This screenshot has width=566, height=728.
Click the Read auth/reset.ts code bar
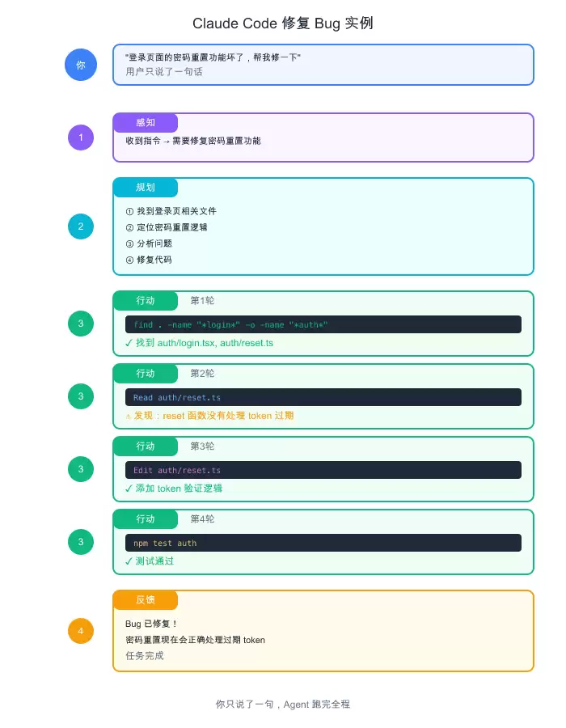[323, 397]
